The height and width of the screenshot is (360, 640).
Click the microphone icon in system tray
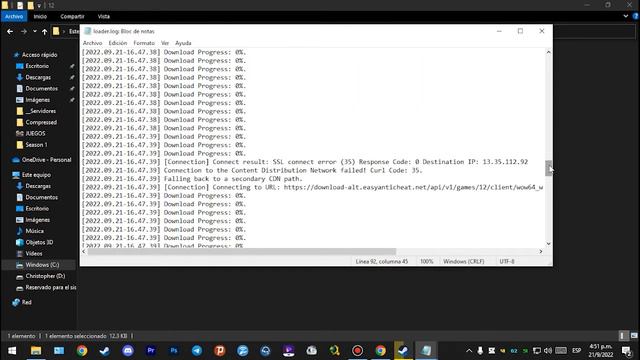click(480, 351)
